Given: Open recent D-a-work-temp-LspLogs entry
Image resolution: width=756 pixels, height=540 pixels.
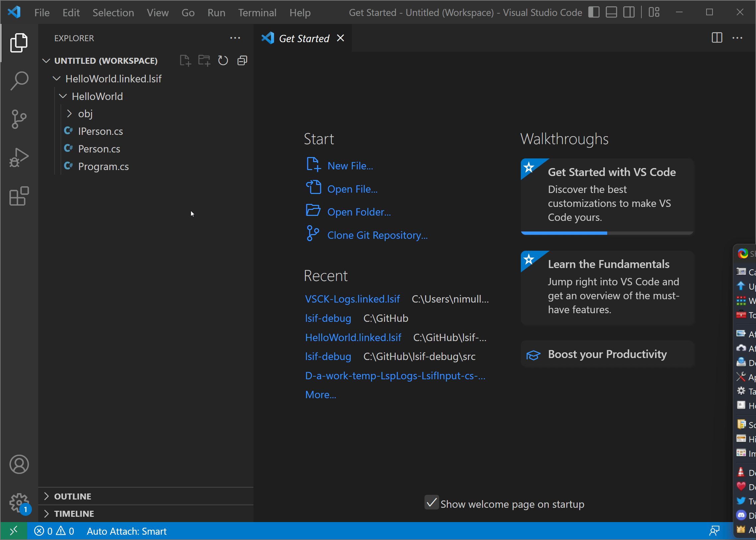Looking at the screenshot, I should click(395, 376).
